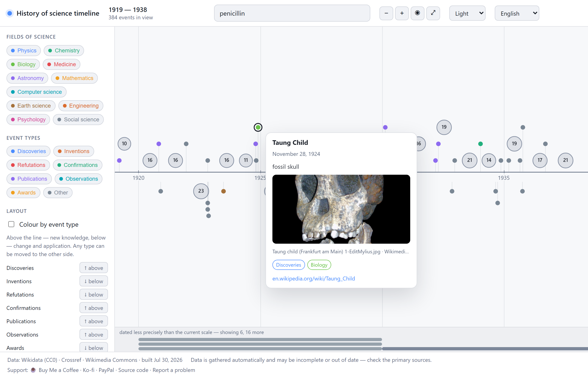588x377 pixels.
Task: Open the English language dropdown
Action: tap(517, 13)
